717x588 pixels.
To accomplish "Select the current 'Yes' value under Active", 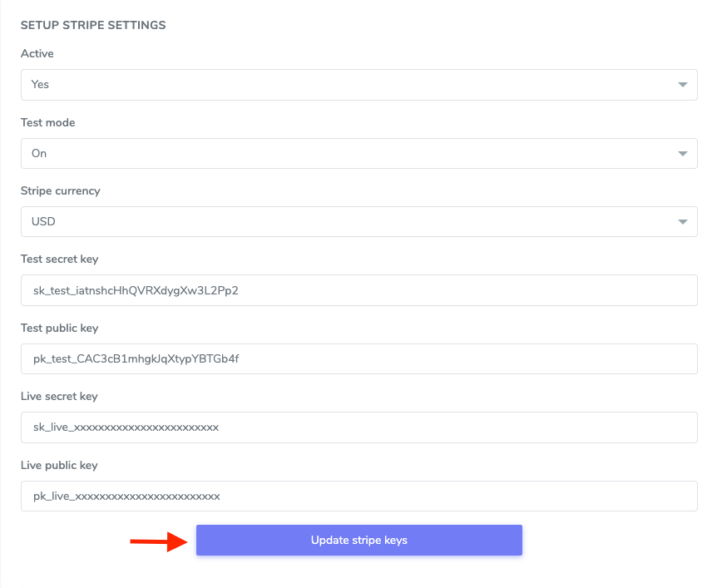I will click(x=41, y=84).
